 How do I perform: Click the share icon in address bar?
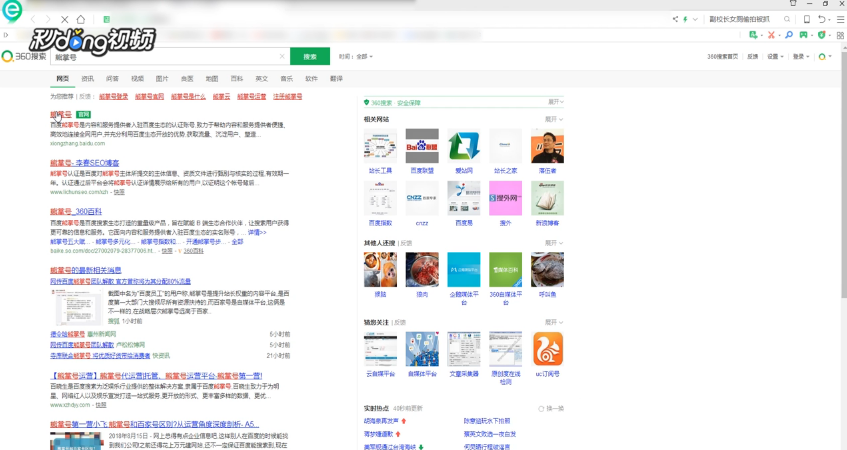(675, 19)
